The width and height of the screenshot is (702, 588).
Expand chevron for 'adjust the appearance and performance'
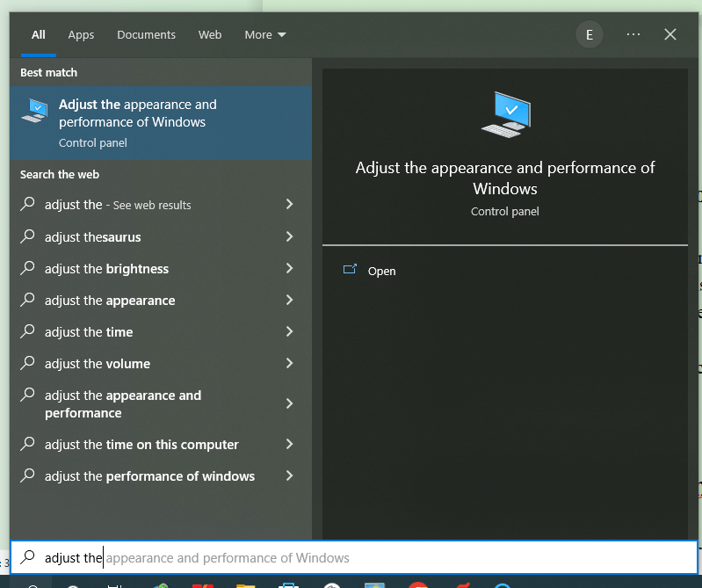pyautogui.click(x=289, y=403)
